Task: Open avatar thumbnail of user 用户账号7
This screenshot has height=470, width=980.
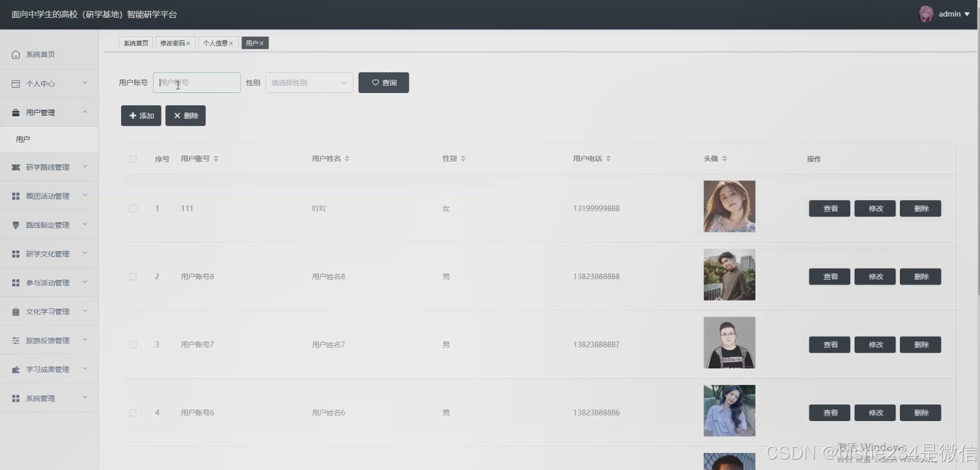Action: pos(729,343)
